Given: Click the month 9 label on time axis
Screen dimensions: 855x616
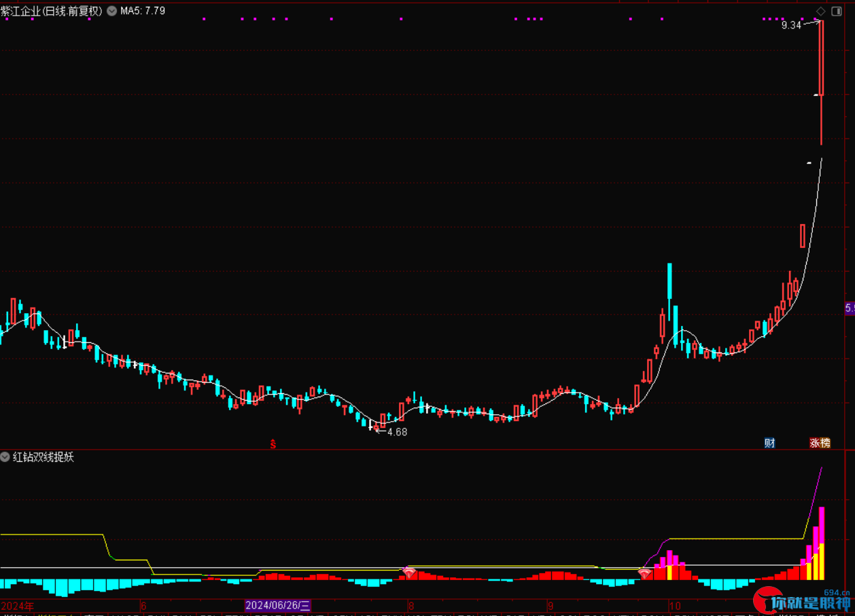Looking at the screenshot, I should point(550,605).
